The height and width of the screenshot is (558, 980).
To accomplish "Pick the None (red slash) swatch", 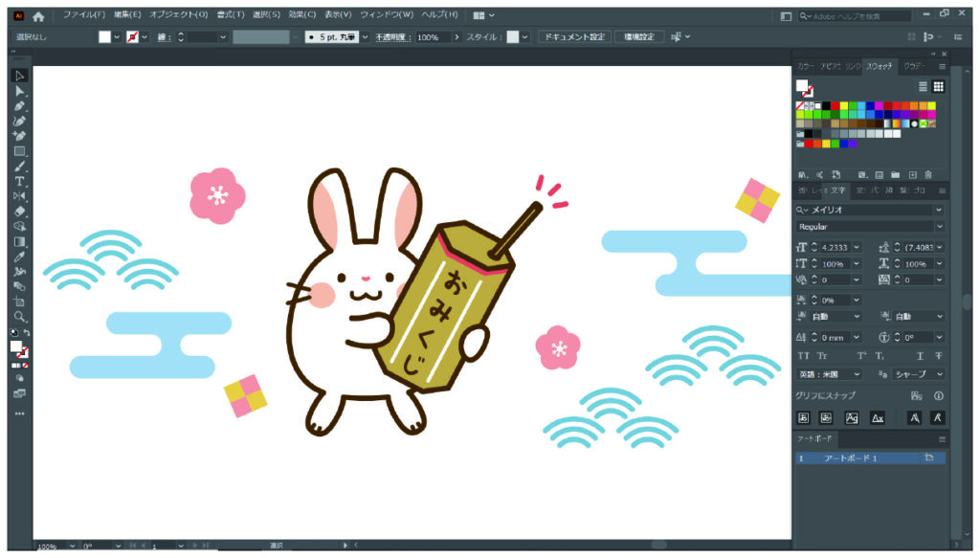I will [800, 106].
